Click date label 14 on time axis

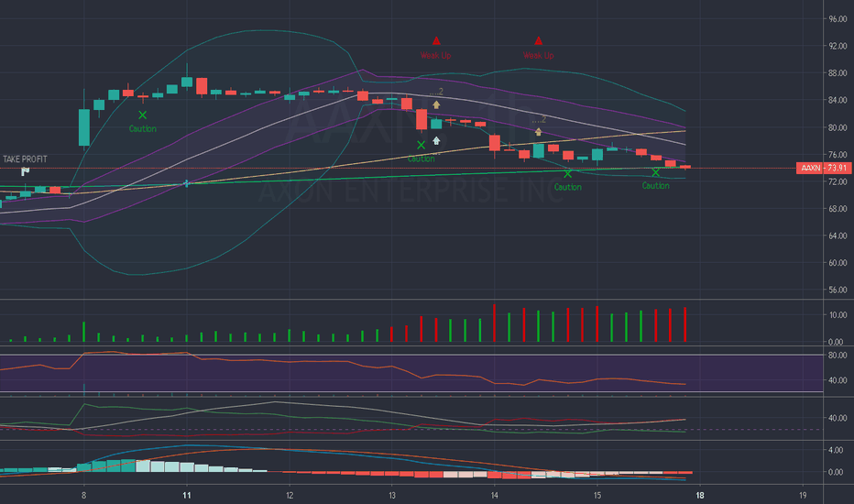point(495,495)
